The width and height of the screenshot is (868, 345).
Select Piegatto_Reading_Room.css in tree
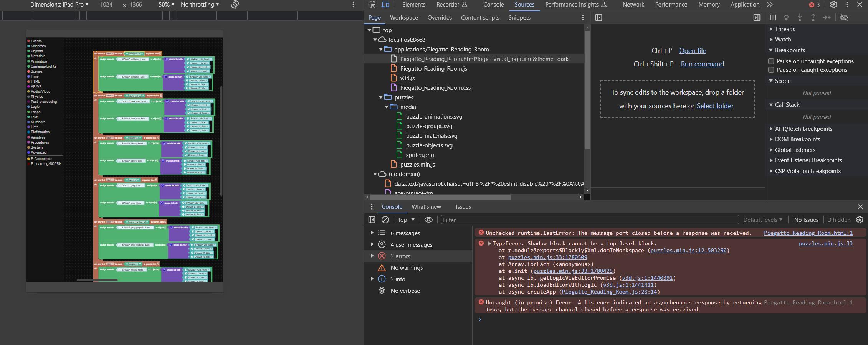435,88
